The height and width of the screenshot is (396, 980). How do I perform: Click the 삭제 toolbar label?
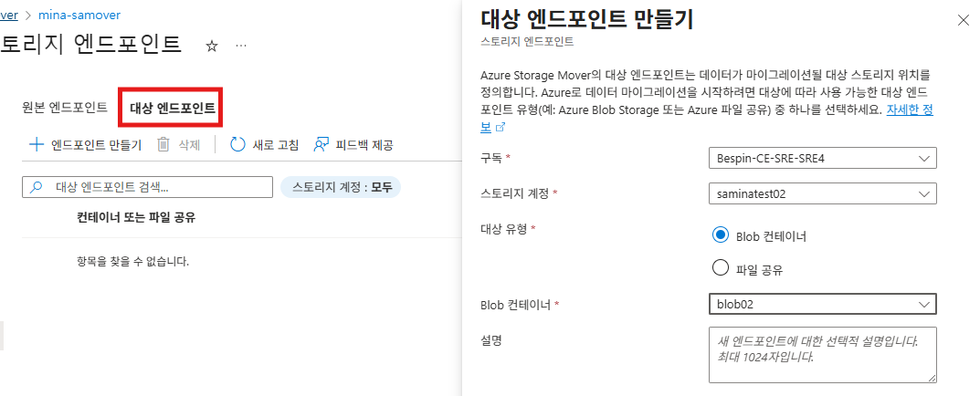[x=189, y=145]
